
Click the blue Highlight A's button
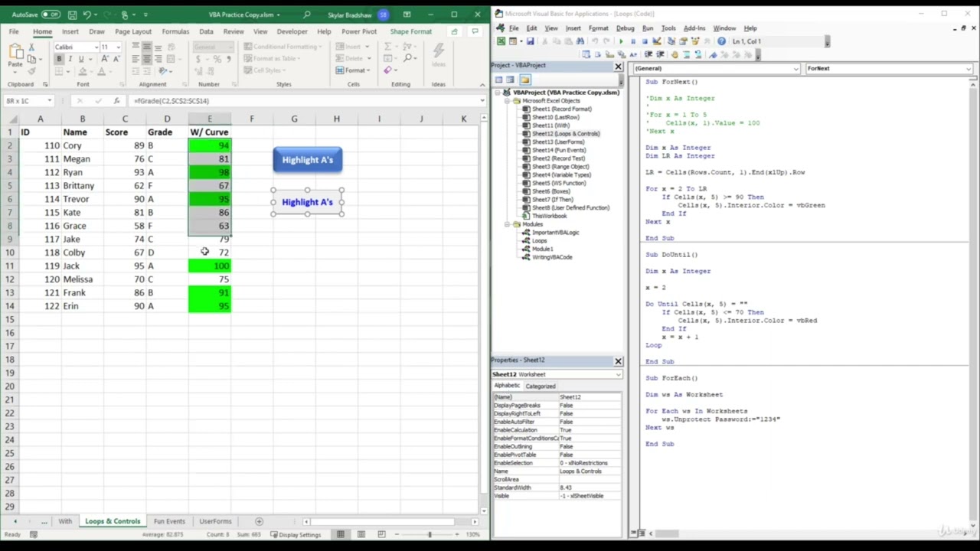tap(308, 160)
